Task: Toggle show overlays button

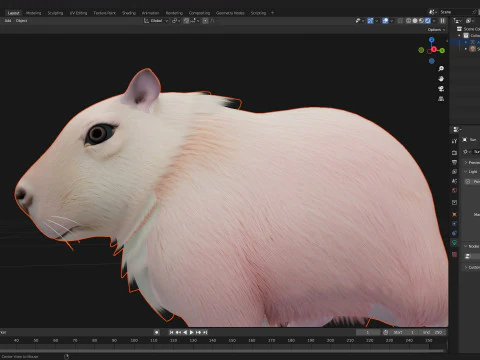Action: [385, 21]
